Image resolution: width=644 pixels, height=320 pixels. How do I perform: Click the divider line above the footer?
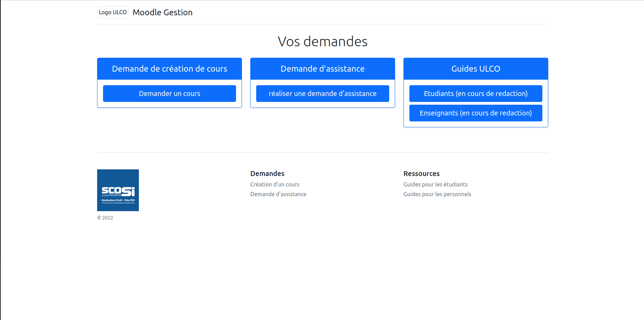pyautogui.click(x=322, y=152)
